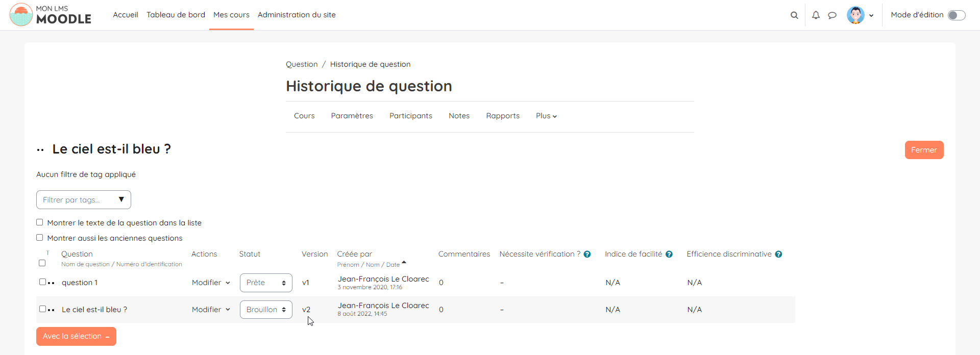
Task: Open the Brouillon status dropdown
Action: [266, 310]
